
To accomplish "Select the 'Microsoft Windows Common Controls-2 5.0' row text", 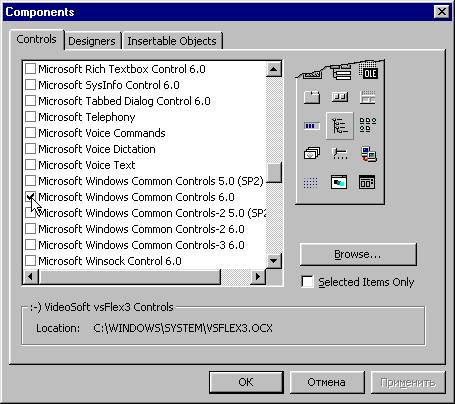I will coord(152,213).
